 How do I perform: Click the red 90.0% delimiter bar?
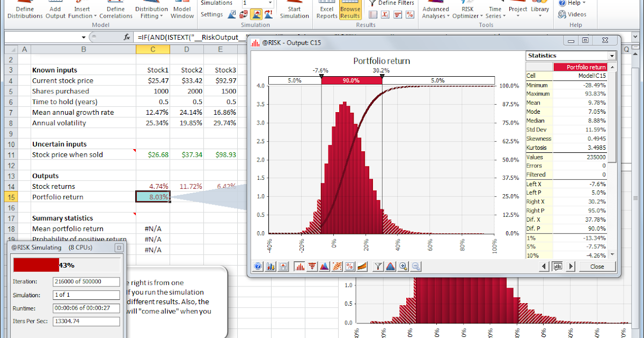(x=352, y=80)
